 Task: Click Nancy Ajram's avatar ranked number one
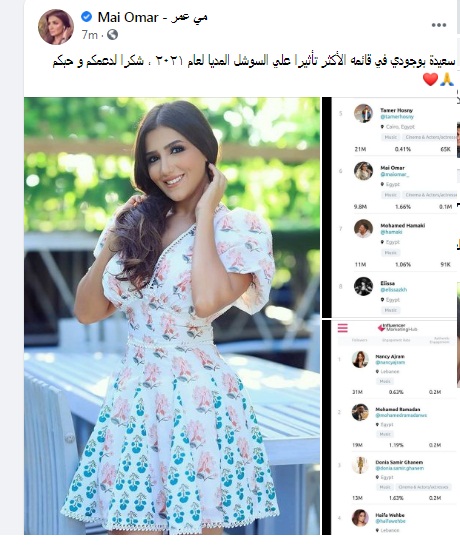(360, 359)
